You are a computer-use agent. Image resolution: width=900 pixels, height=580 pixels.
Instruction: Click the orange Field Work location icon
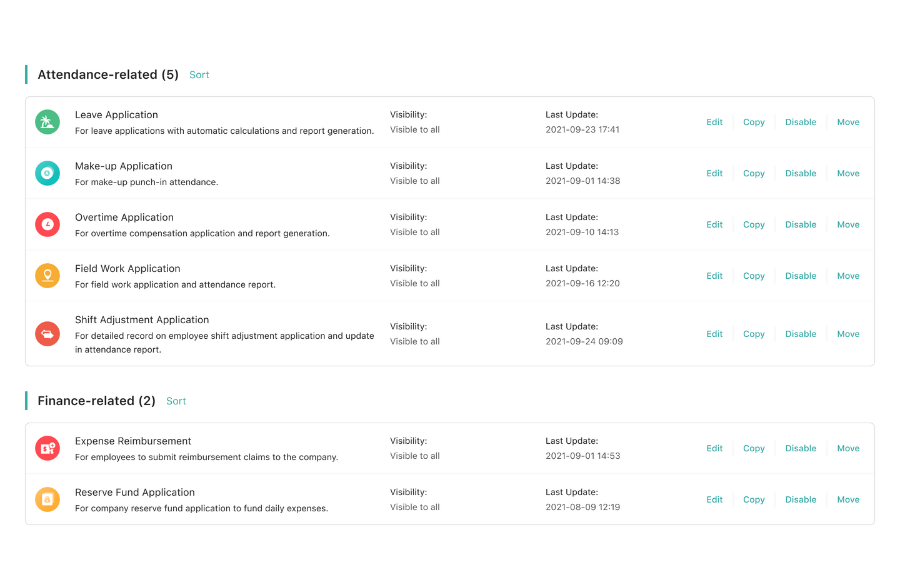pyautogui.click(x=48, y=276)
